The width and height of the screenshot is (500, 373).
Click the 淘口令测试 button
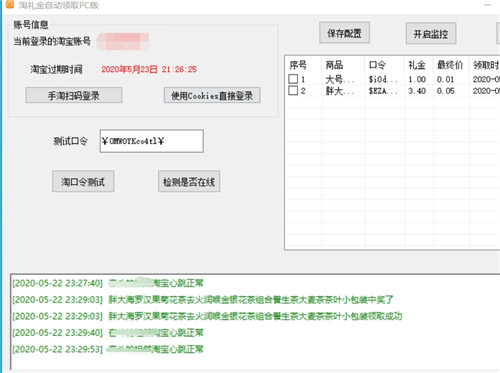click(83, 181)
